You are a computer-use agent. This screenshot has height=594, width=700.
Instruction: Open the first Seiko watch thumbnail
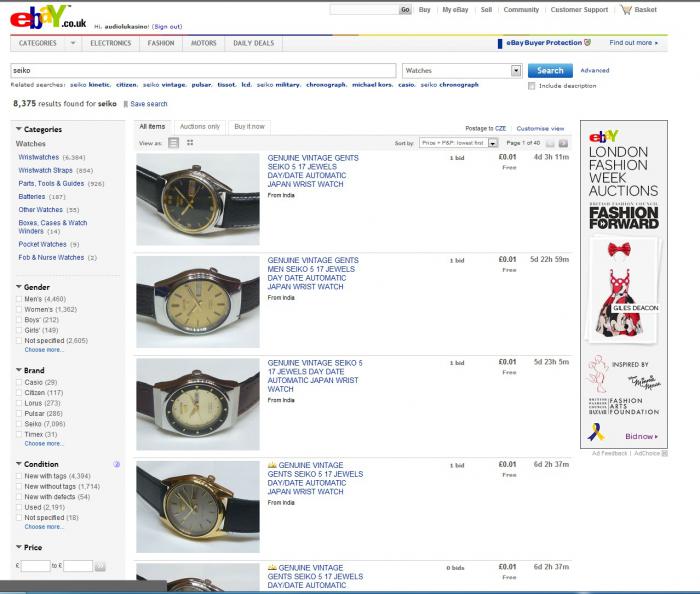point(197,199)
